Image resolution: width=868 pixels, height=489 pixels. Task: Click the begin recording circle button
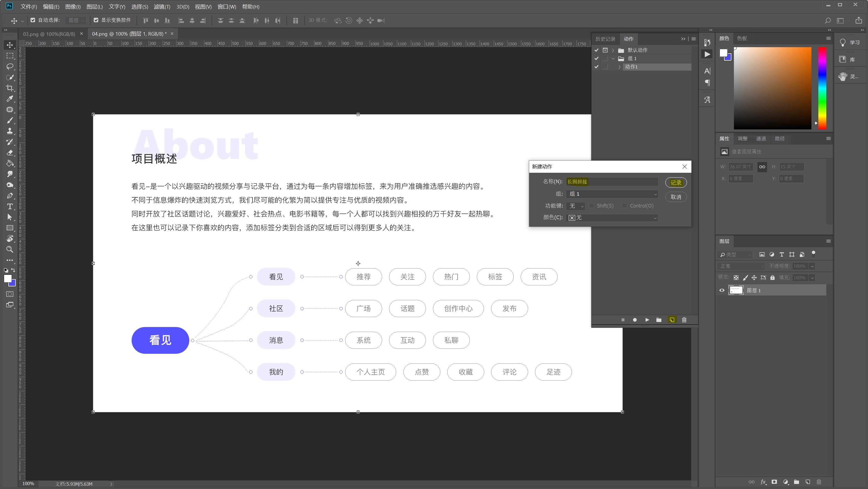[x=635, y=320]
